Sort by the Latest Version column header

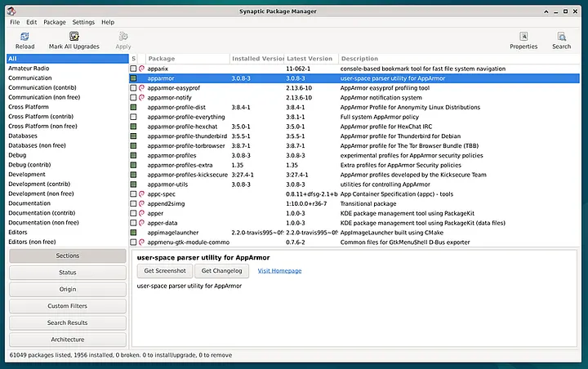311,59
